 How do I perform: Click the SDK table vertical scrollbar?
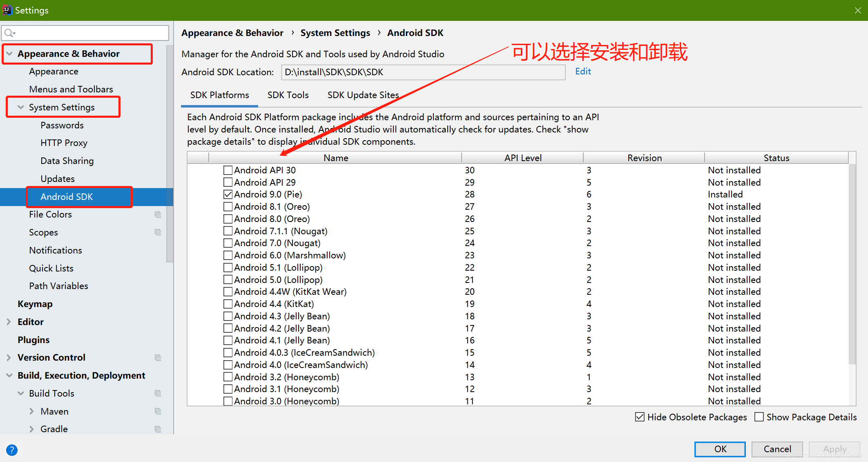click(852, 264)
